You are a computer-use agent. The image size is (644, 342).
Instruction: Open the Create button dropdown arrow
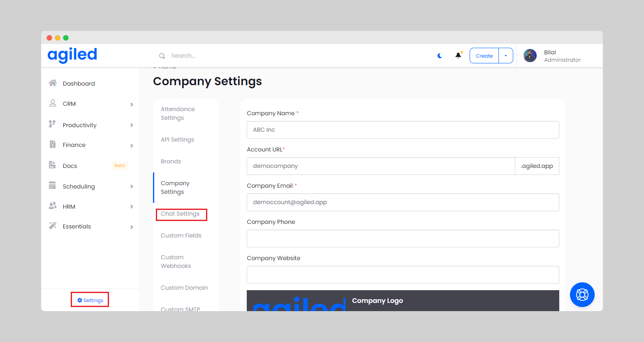(506, 56)
